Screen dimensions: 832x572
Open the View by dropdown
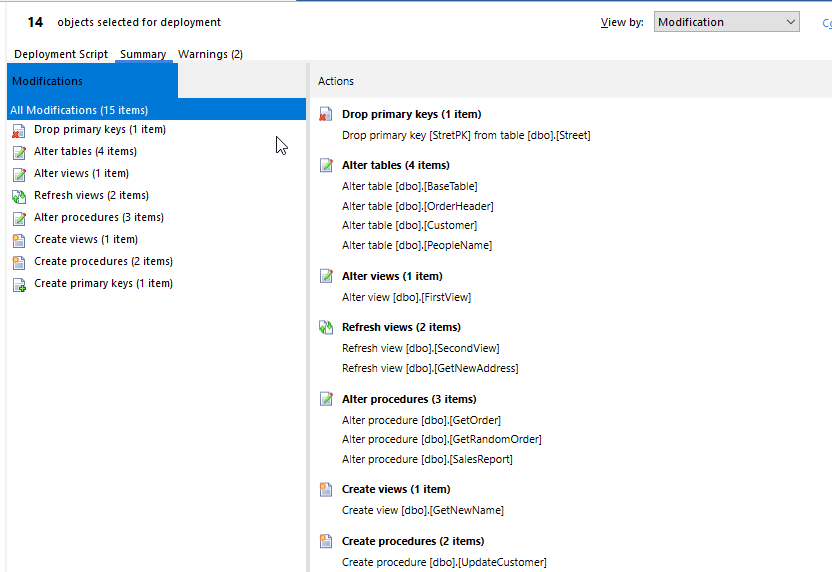click(x=727, y=22)
